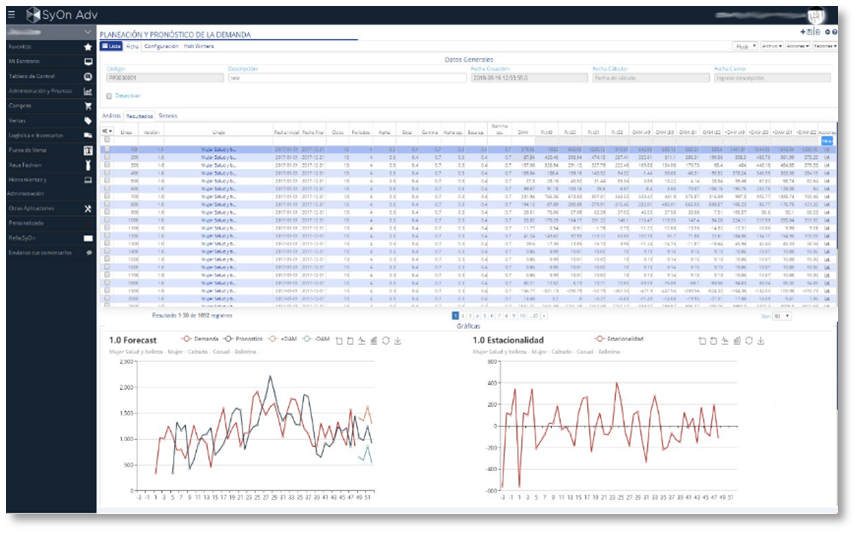Image resolution: width=857 pixels, height=533 pixels.
Task: Open the Ver rows-per-page dropdown
Action: (783, 316)
